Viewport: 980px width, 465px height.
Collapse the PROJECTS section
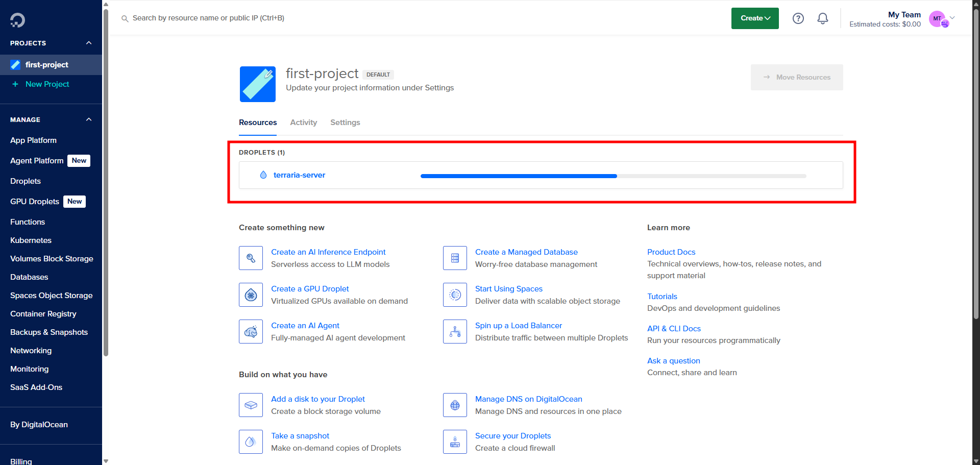[x=88, y=43]
